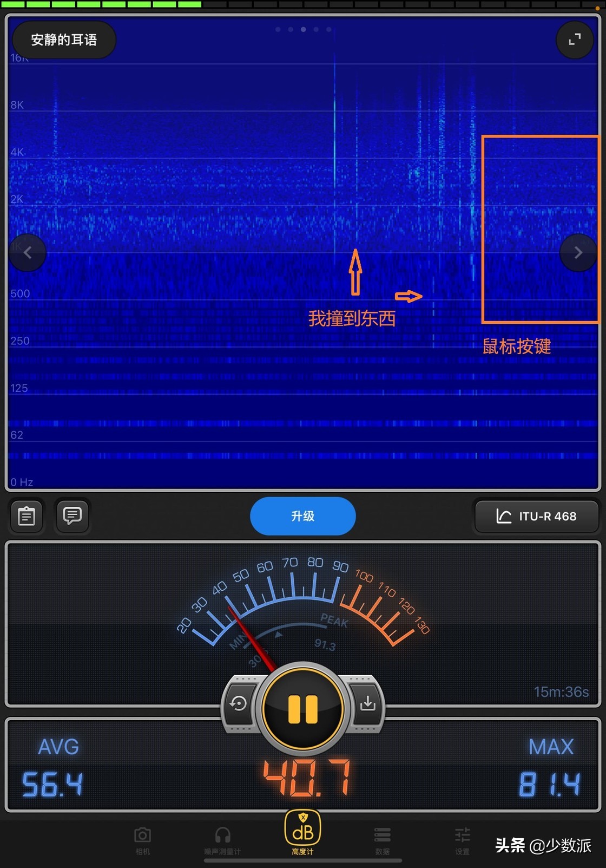
Task: Pause the decibel measurement
Action: [x=303, y=709]
